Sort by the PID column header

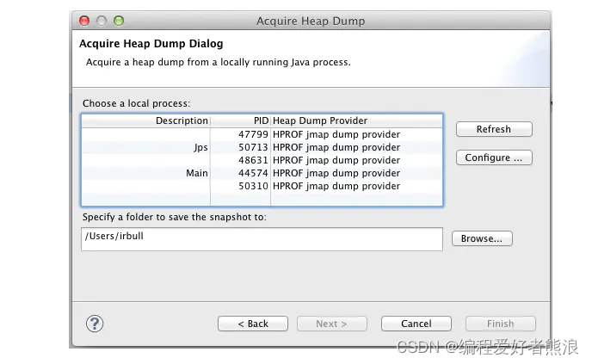(x=241, y=120)
